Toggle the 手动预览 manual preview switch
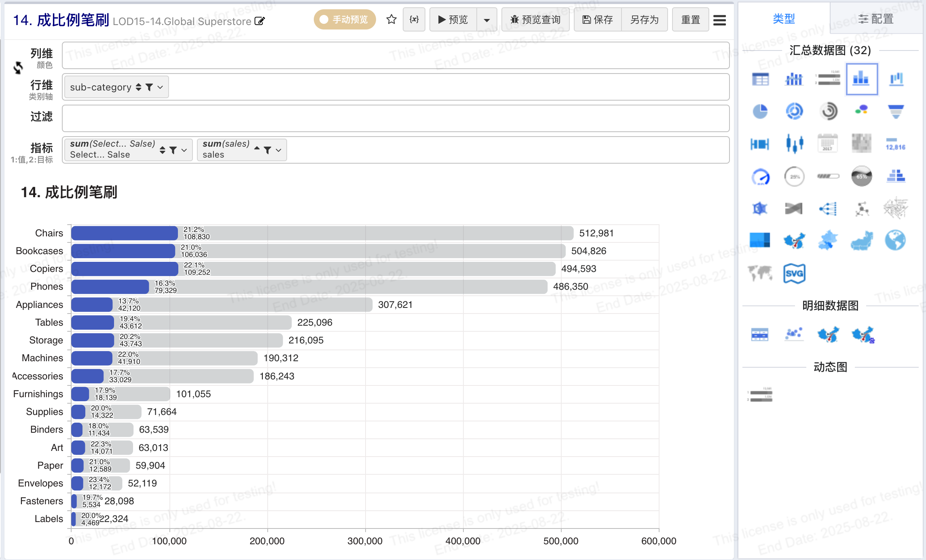This screenshot has width=926, height=560. (345, 19)
